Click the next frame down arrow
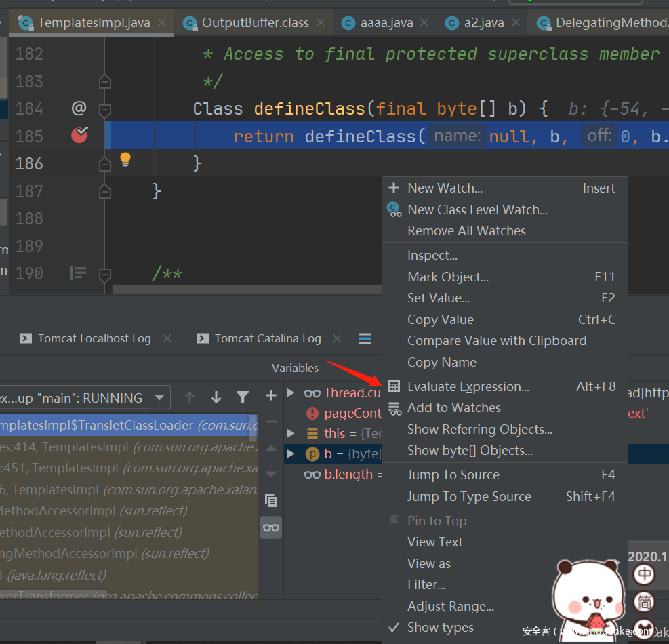The width and height of the screenshot is (669, 644). [x=216, y=398]
